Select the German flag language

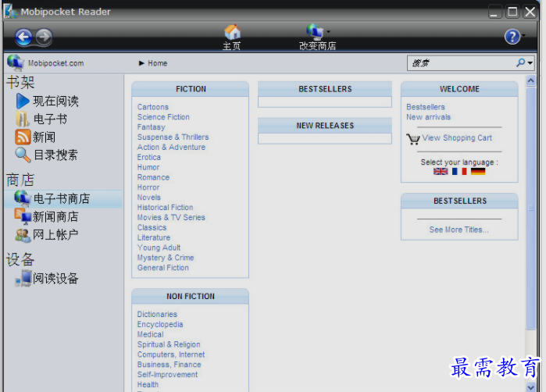click(x=478, y=171)
